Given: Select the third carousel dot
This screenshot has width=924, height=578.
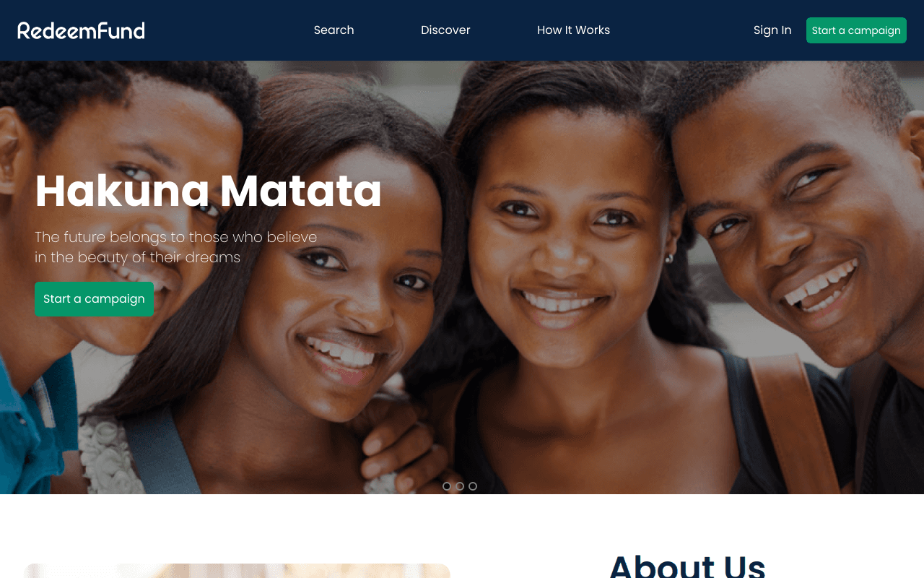Looking at the screenshot, I should tap(473, 486).
